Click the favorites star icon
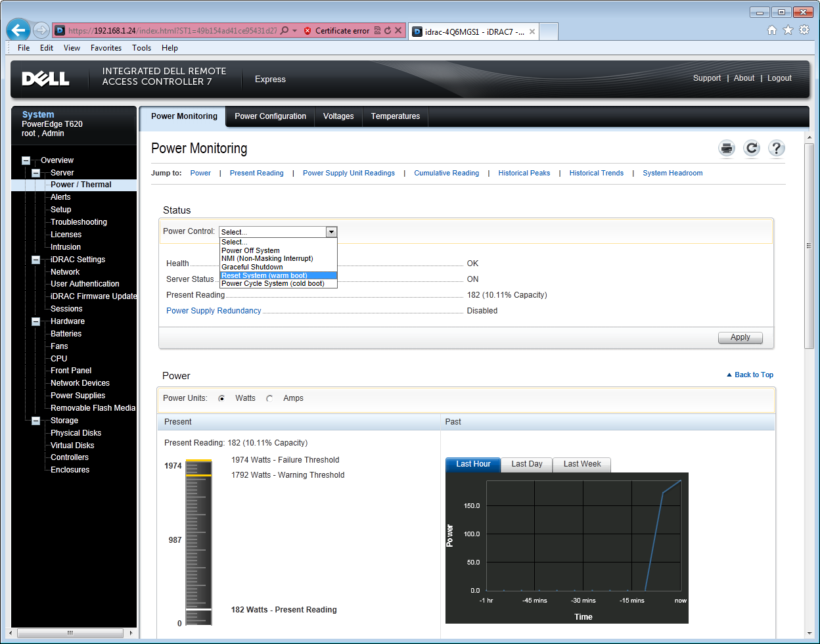820x644 pixels. [x=788, y=30]
